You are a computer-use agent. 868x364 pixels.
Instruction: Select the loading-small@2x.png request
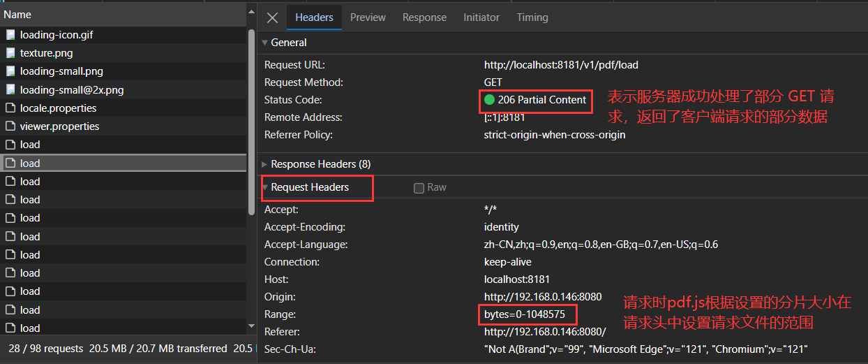tap(124, 89)
